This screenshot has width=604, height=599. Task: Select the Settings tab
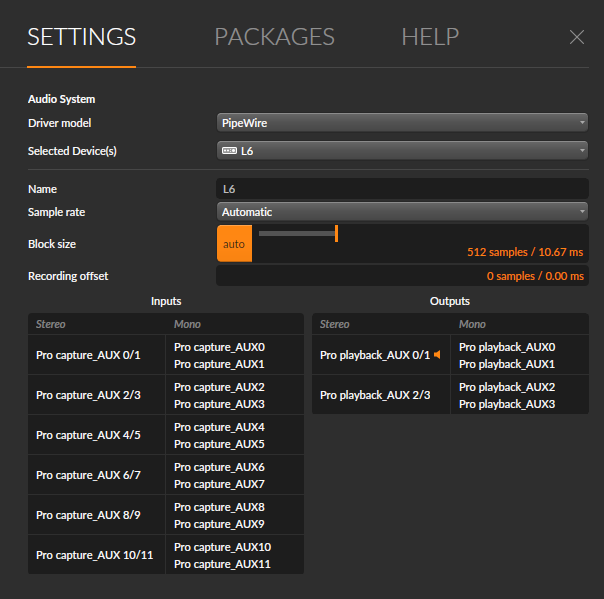click(81, 37)
